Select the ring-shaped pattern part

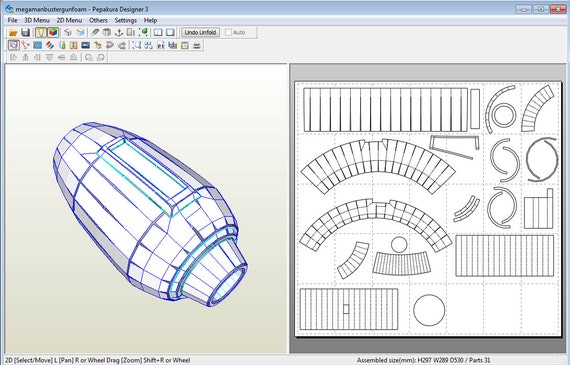click(x=503, y=115)
